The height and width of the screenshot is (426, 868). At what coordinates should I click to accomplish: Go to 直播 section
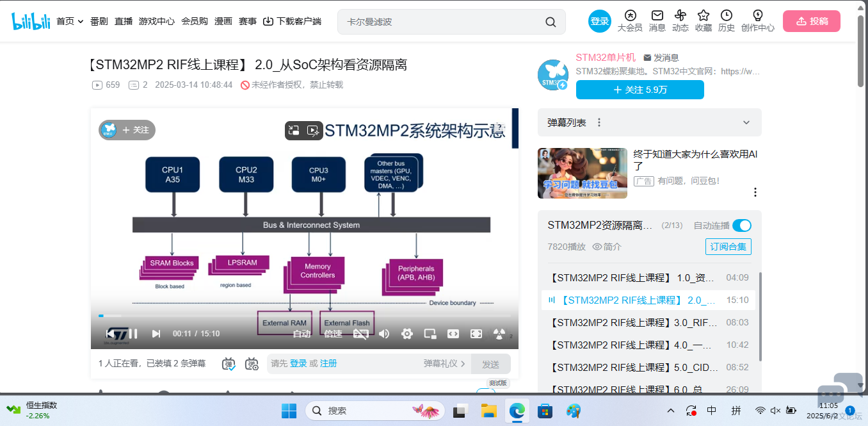pyautogui.click(x=124, y=21)
